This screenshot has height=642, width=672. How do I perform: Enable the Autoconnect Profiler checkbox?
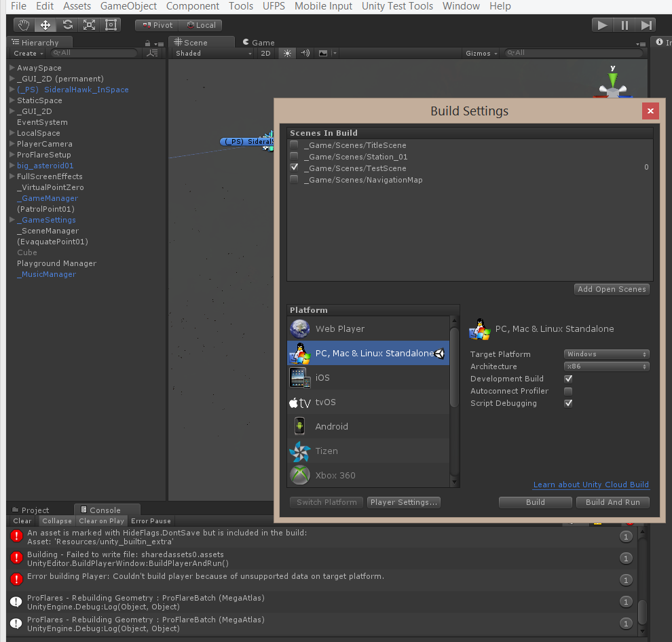[568, 391]
